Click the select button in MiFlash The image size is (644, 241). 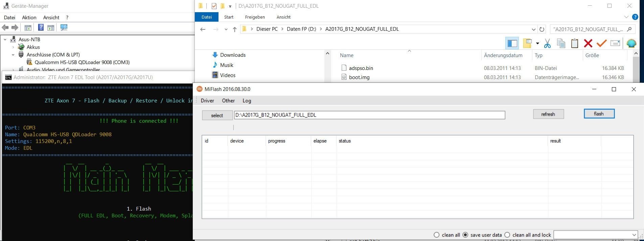(x=217, y=115)
